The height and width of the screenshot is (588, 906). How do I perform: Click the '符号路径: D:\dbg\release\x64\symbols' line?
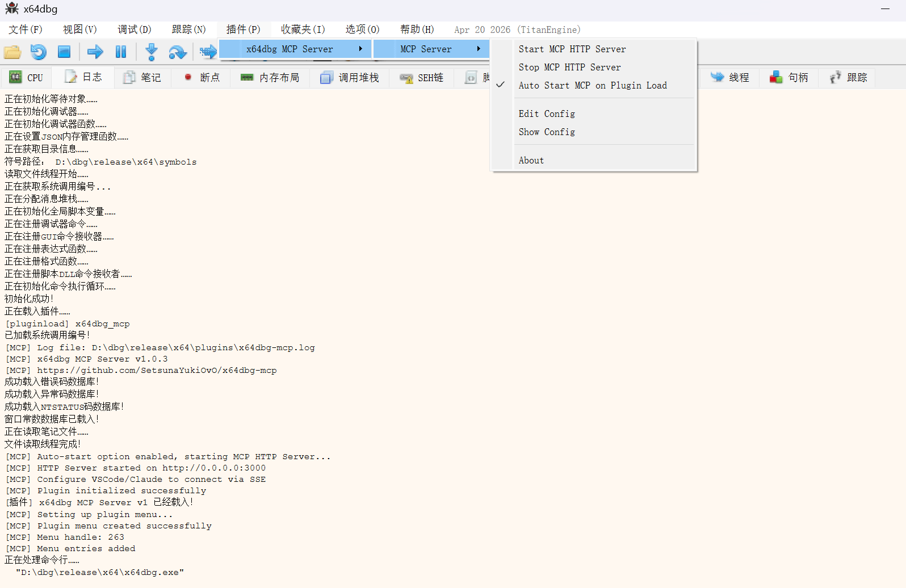click(x=100, y=162)
